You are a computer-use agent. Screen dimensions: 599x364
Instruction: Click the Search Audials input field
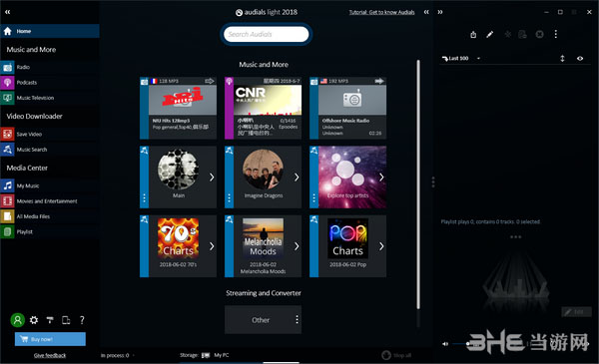(267, 34)
